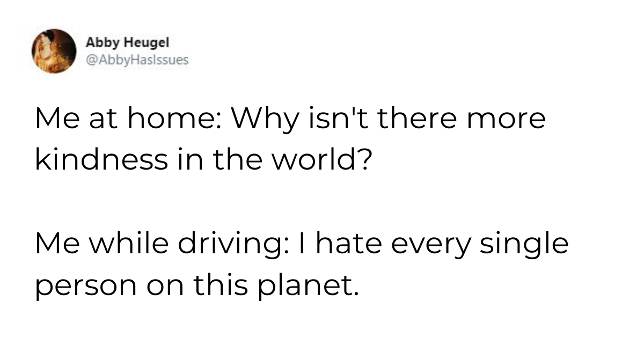The height and width of the screenshot is (337, 644).
Task: Select the line 'person on this planet.'
Action: click(196, 284)
